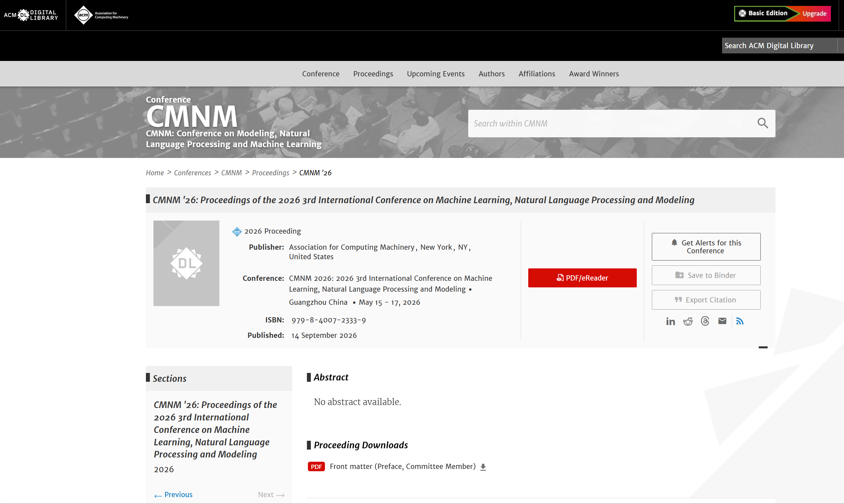Open the CMNM 2026 conference name link
Viewport: 844px width, 504px height.
(391, 283)
